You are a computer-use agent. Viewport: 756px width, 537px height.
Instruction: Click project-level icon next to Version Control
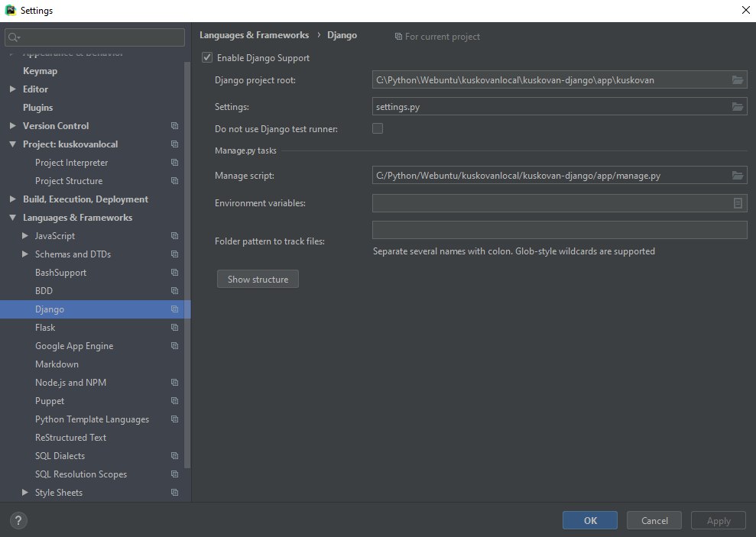click(174, 126)
